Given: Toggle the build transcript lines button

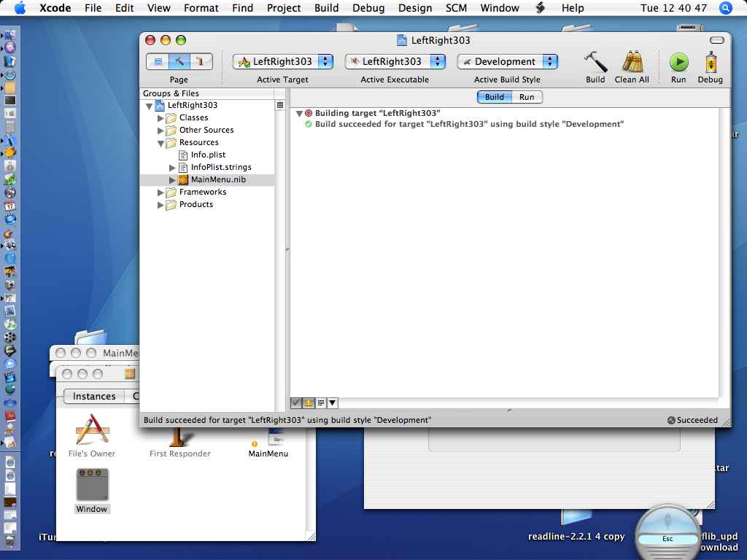Looking at the screenshot, I should pos(321,403).
